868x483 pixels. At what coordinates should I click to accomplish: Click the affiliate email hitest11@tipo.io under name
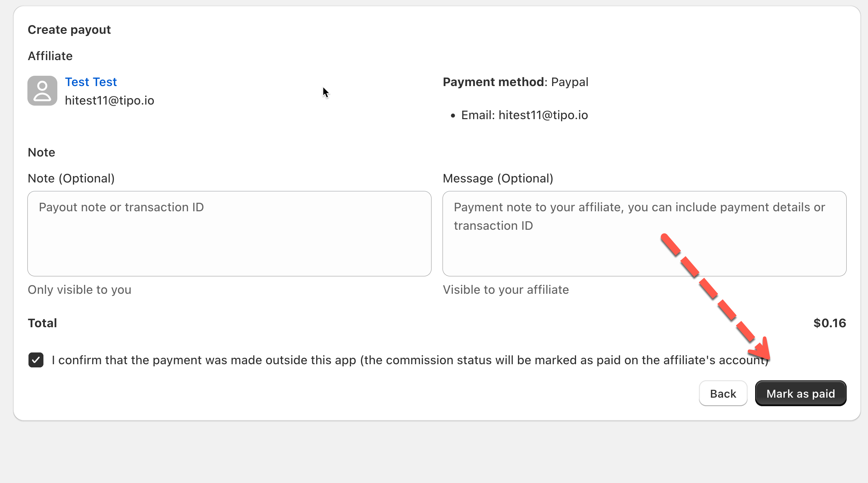109,101
